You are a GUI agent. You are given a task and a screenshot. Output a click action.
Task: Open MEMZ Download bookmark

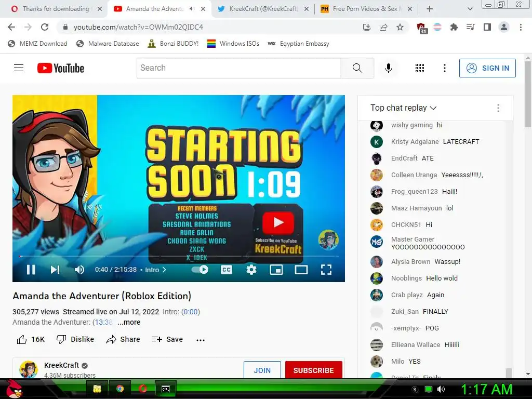click(37, 44)
